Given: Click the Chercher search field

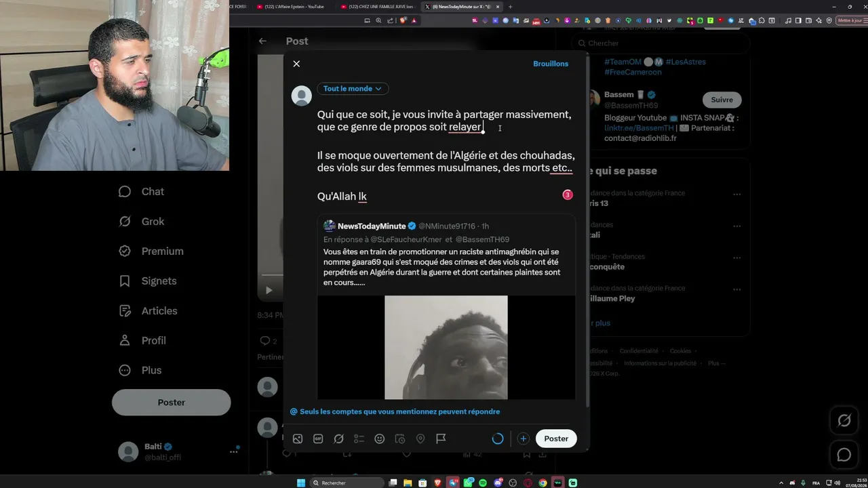Looking at the screenshot, I should pos(660,43).
